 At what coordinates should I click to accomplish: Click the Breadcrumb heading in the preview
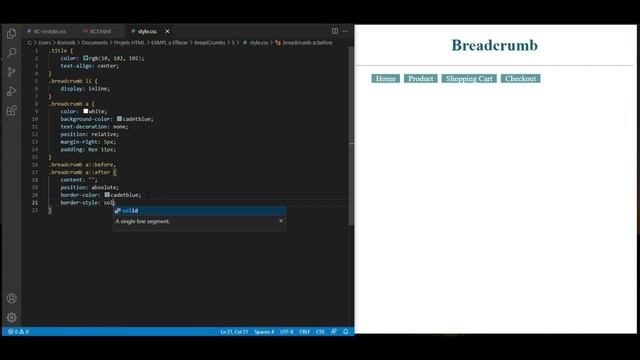pos(494,45)
